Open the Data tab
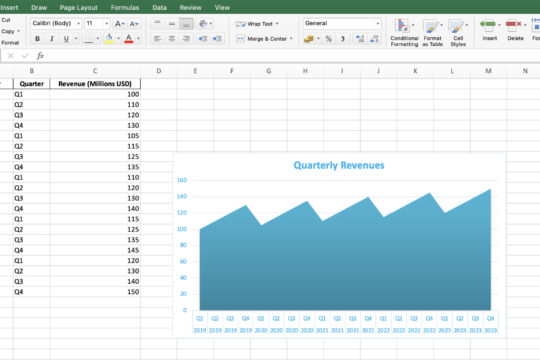This screenshot has width=540, height=360. click(159, 8)
